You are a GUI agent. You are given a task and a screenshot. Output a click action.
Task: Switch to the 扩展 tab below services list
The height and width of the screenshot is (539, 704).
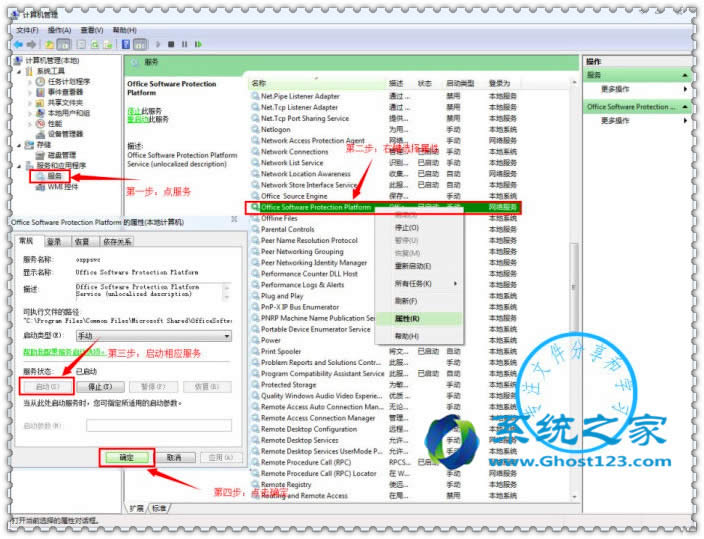point(136,508)
